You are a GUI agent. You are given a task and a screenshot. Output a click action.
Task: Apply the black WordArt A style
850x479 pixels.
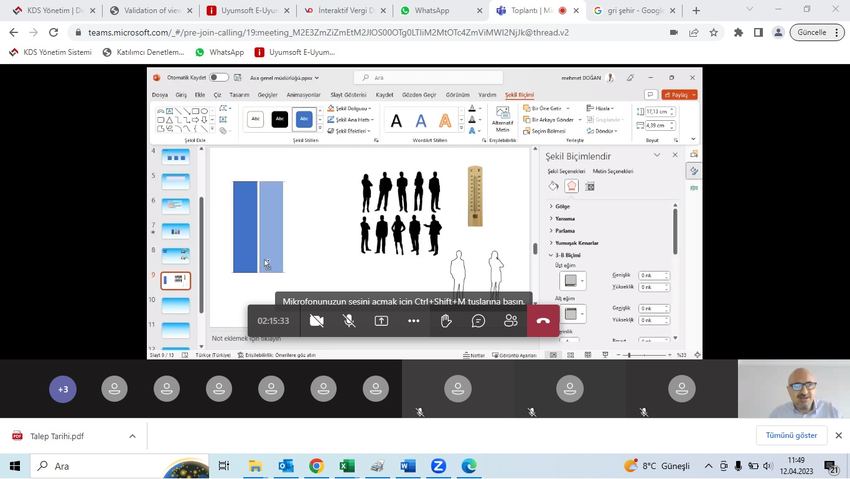click(x=397, y=121)
